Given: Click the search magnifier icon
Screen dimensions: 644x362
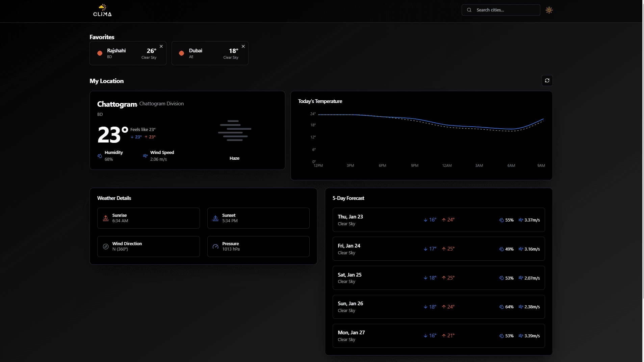Looking at the screenshot, I should tap(469, 10).
